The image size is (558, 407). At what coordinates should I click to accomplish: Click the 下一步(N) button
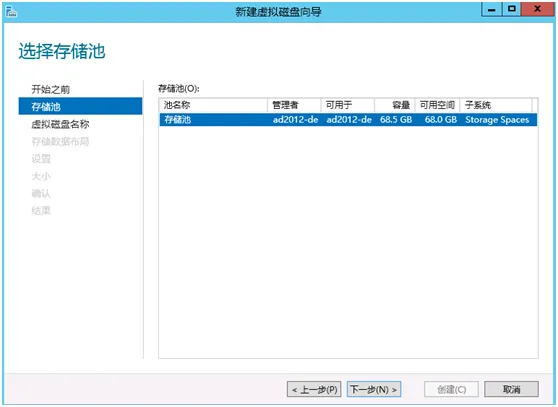tap(374, 389)
